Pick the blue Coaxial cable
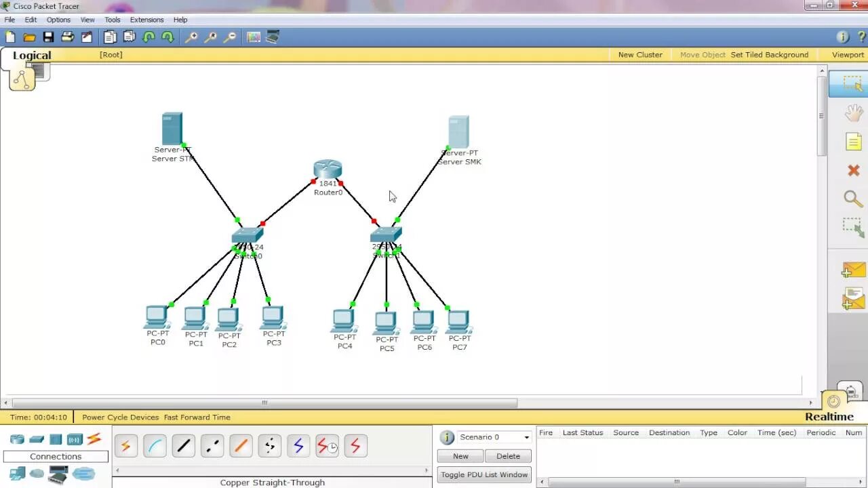This screenshot has width=868, height=488. (x=298, y=446)
